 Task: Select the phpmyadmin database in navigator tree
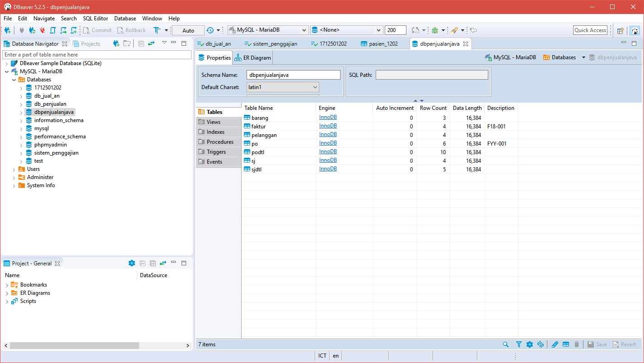tap(50, 145)
